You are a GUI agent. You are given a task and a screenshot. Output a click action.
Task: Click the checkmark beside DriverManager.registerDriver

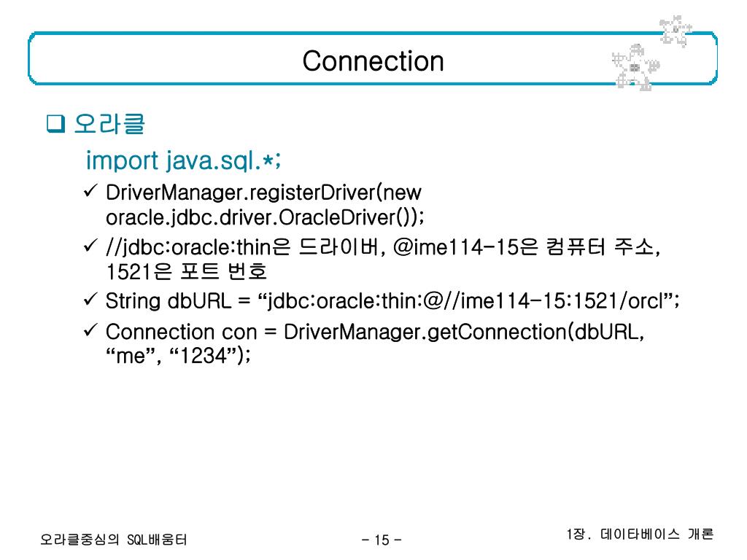[90, 191]
